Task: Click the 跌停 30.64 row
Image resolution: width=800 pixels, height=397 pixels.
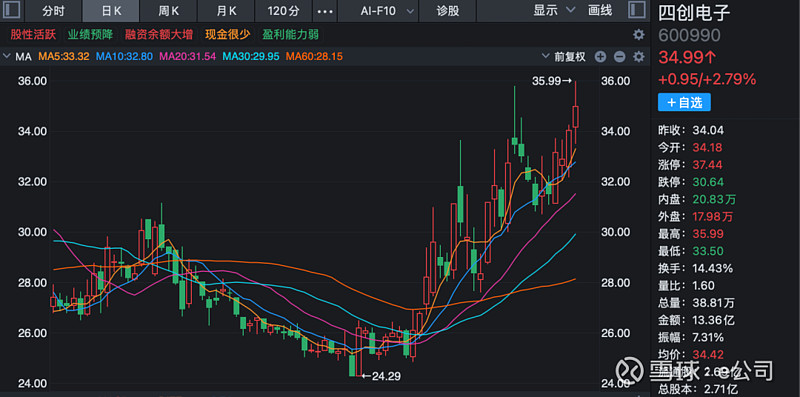Action: (x=691, y=182)
